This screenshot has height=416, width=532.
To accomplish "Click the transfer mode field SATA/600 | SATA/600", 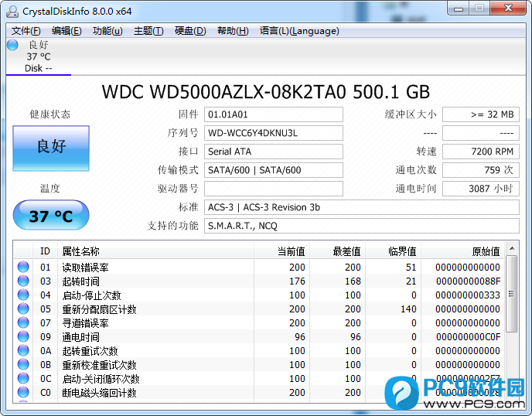I will coord(274,170).
